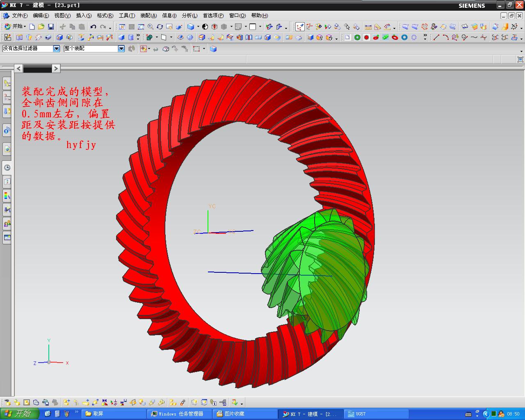Expand the gear toolbar overflow chevron

[x=425, y=37]
